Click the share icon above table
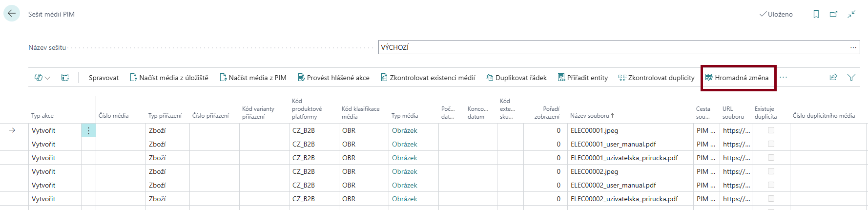Viewport: 868px width, 210px height. click(x=833, y=77)
